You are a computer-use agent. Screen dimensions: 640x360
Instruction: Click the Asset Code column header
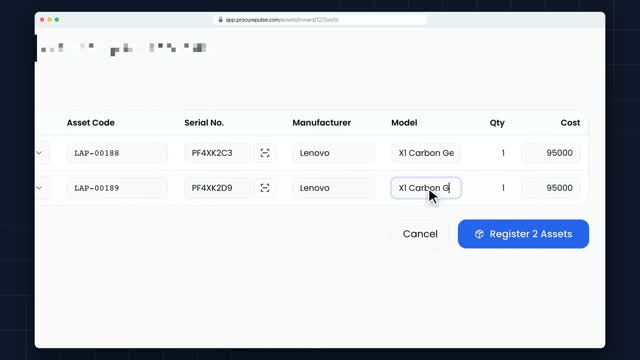(x=91, y=123)
